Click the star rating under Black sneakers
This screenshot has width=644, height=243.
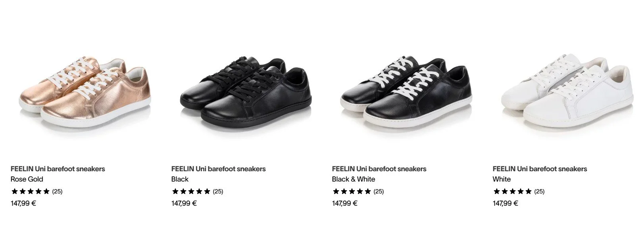click(191, 191)
